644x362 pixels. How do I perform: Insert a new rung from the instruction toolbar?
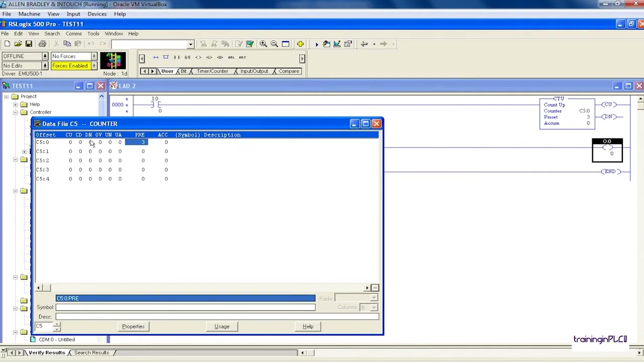(155, 57)
